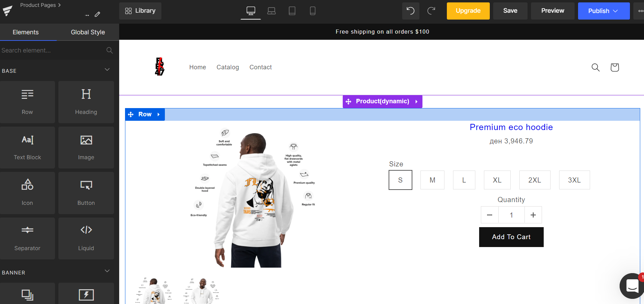Decrease the quantity with minus
644x304 pixels.
490,215
